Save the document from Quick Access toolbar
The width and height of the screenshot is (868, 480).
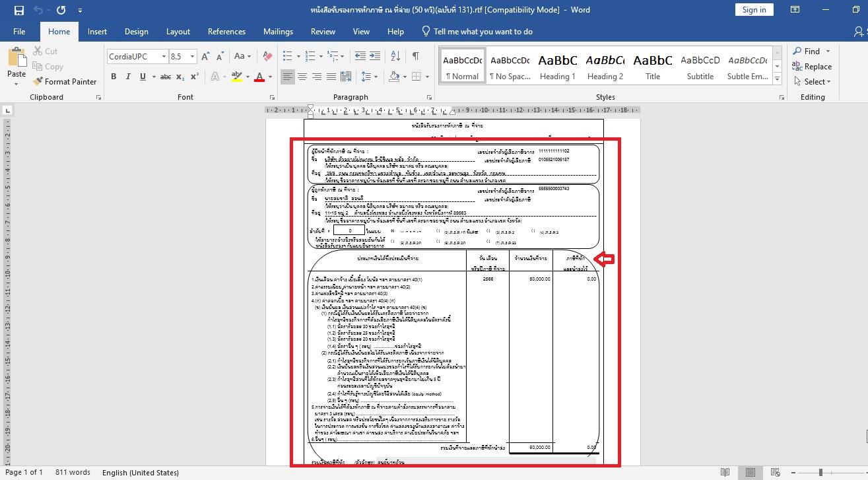18,10
